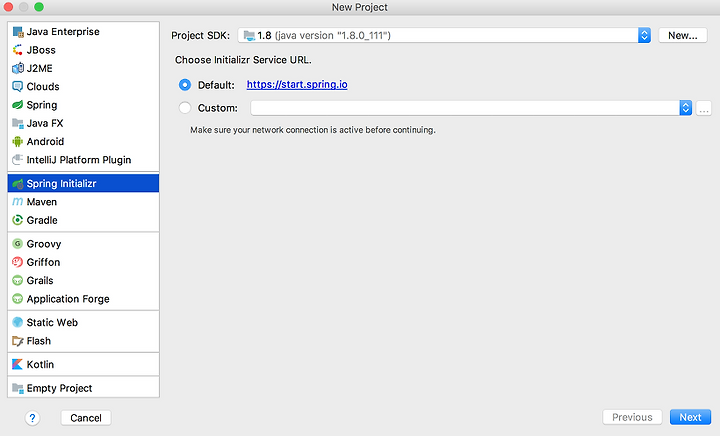Click the ellipsis button beside Custom field
720x436 pixels.
(703, 108)
